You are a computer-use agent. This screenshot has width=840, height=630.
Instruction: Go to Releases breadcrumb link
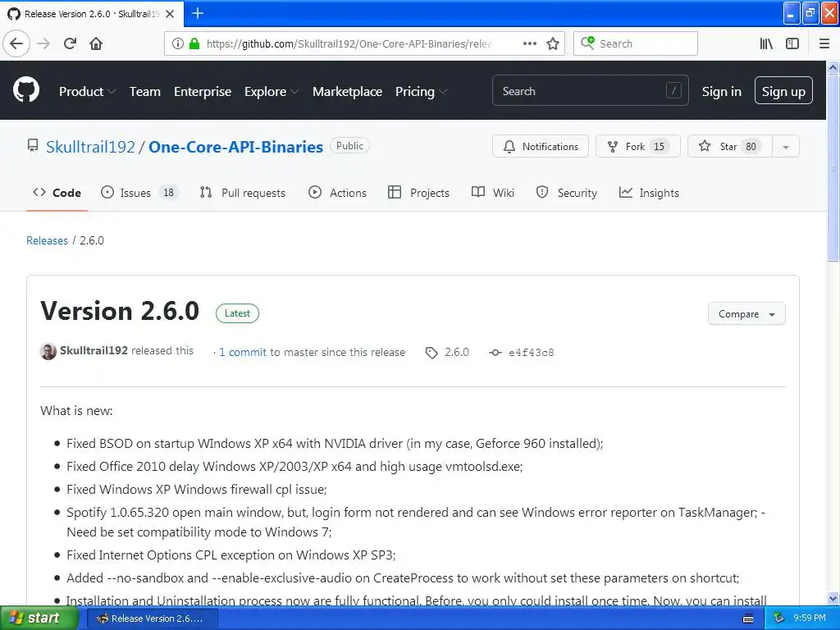click(x=47, y=240)
